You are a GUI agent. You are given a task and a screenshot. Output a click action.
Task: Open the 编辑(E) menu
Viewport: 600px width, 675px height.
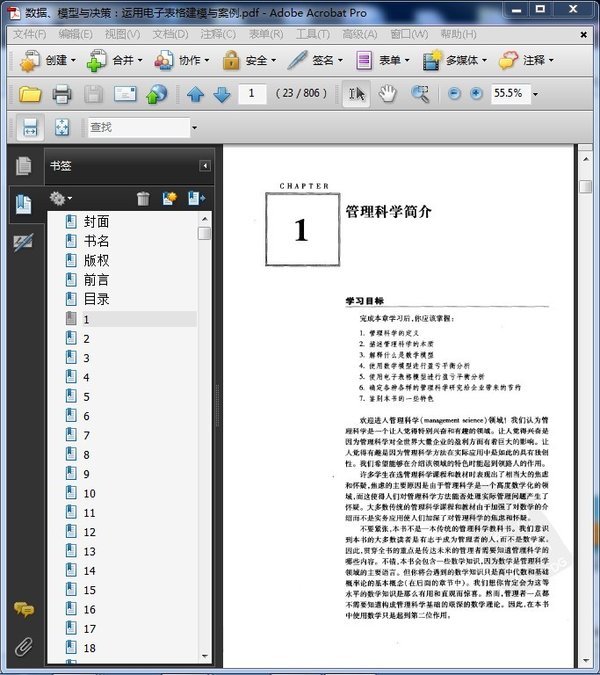coord(75,34)
